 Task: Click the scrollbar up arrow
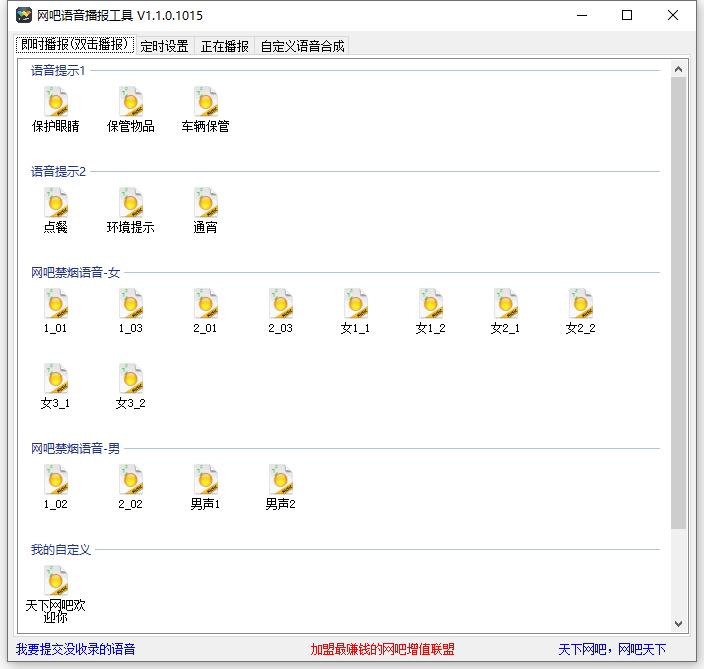[678, 69]
